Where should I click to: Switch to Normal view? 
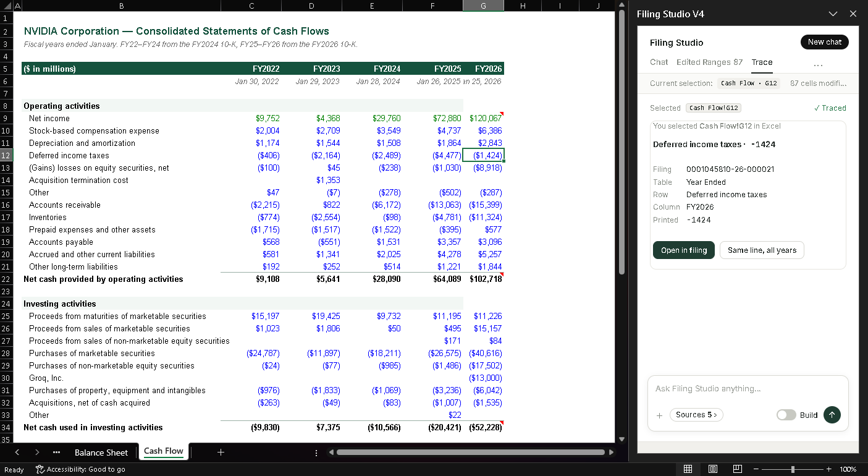coord(688,469)
